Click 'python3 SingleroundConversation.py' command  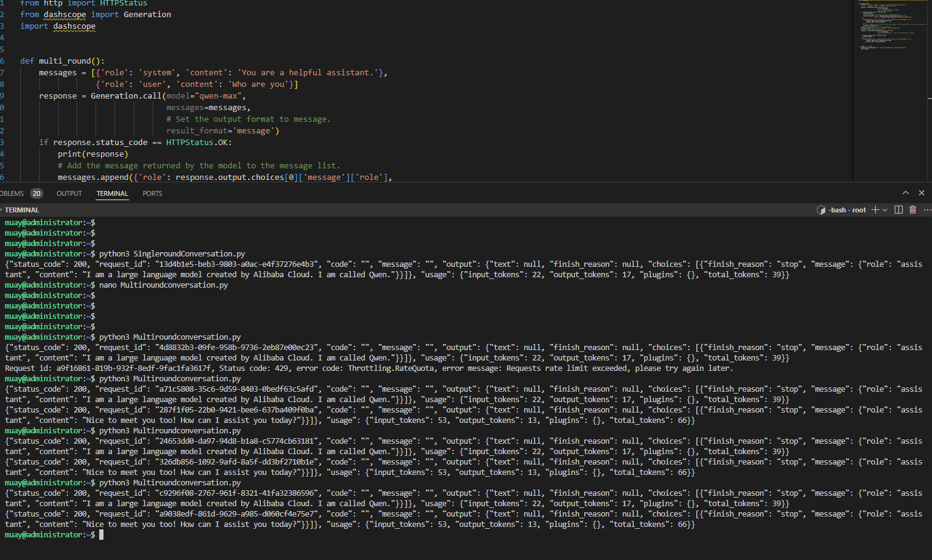click(172, 254)
